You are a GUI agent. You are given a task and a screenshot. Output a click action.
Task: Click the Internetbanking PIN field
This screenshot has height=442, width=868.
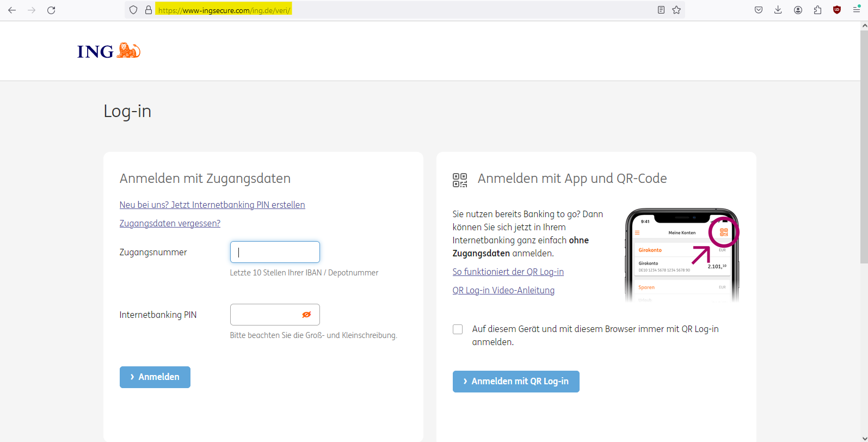[x=265, y=315]
